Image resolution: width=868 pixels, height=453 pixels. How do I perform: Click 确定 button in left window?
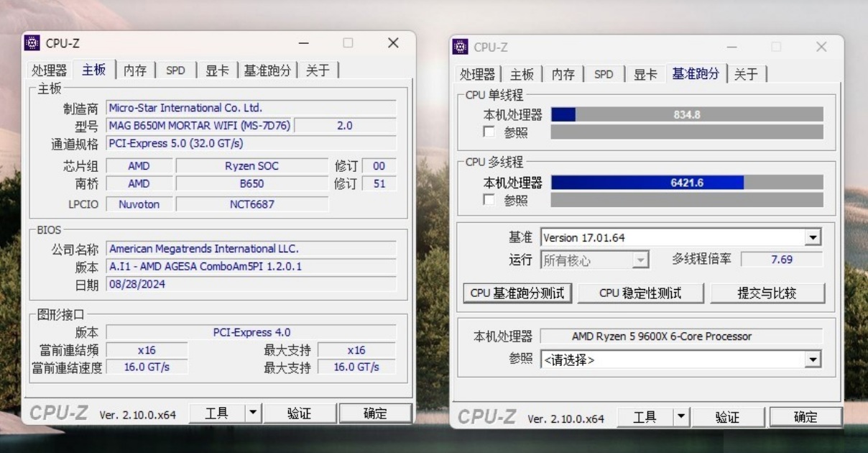[x=375, y=413]
